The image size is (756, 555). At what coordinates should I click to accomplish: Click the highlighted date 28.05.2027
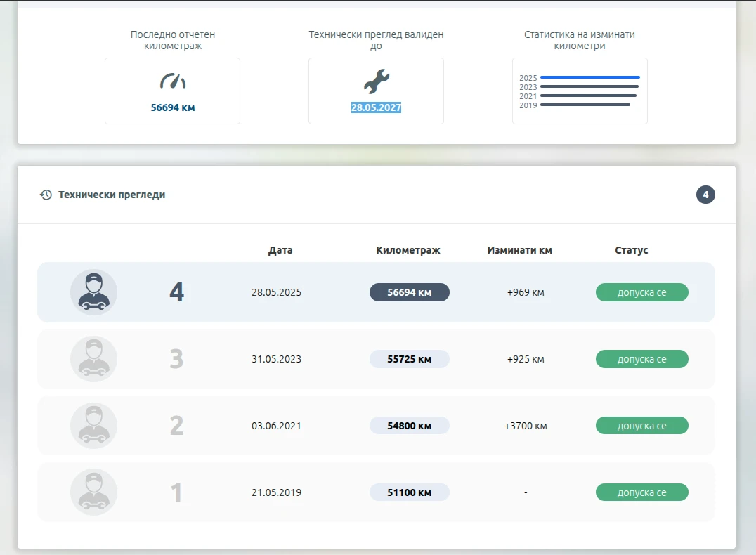pyautogui.click(x=376, y=107)
